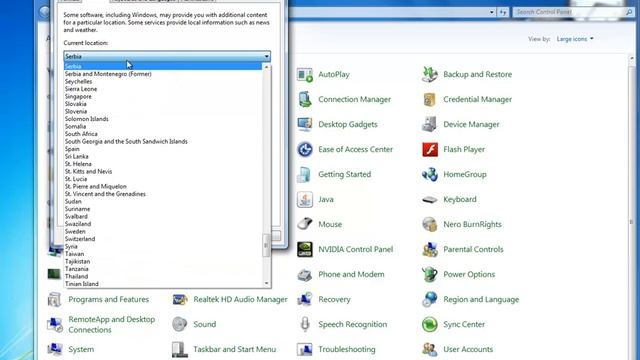Select St. Kitts and Nevis in list
Viewport: 640px width, 360px height.
tap(163, 171)
